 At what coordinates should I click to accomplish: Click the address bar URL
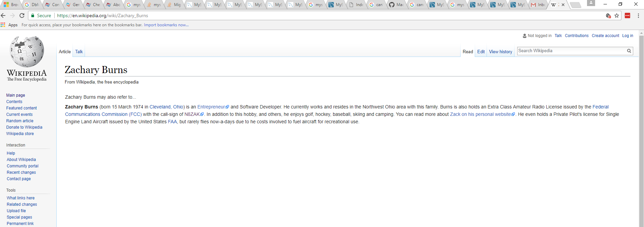click(x=103, y=15)
